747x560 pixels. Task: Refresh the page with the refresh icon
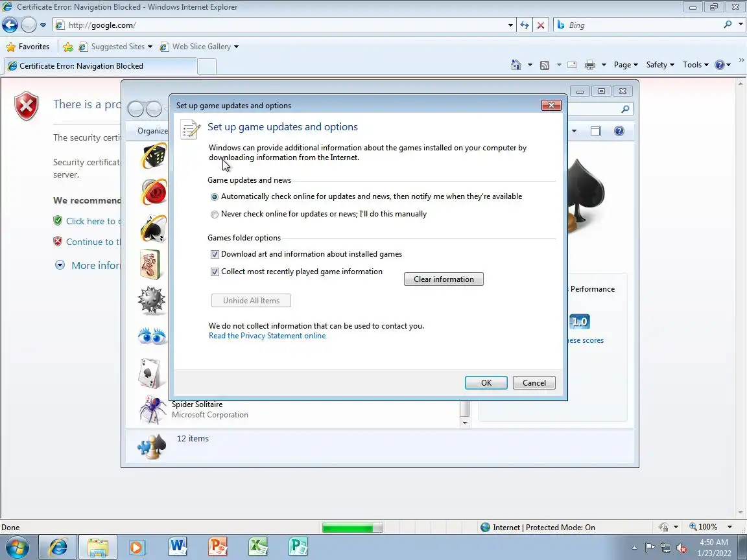tap(525, 25)
